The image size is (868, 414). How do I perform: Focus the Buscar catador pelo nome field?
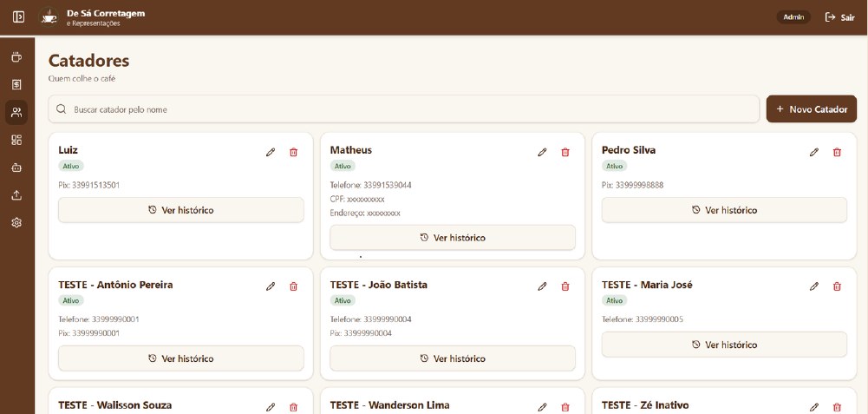pyautogui.click(x=403, y=109)
